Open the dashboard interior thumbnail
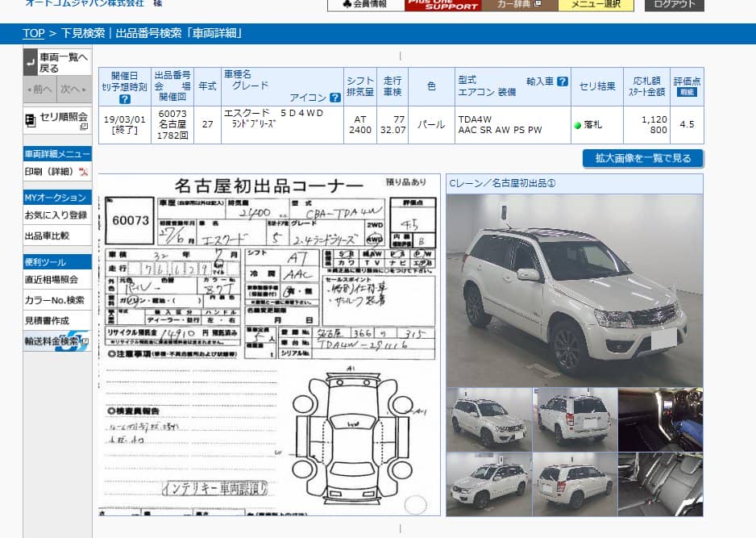 point(661,419)
